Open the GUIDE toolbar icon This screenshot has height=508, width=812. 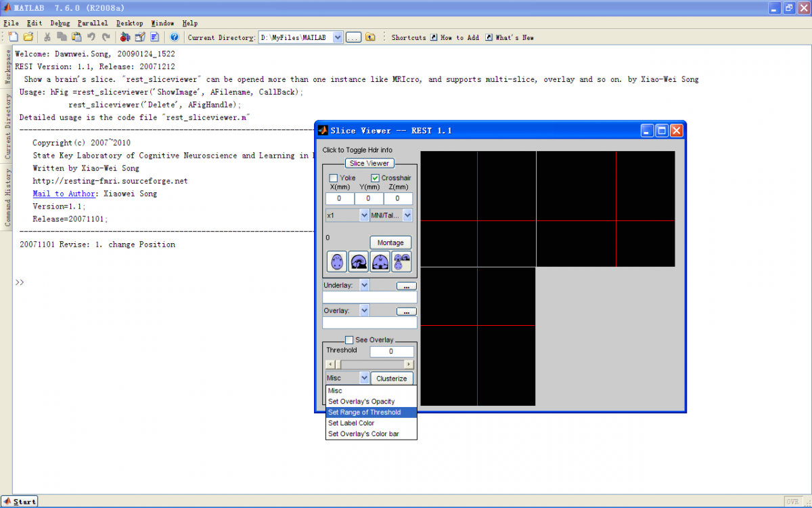click(x=140, y=37)
